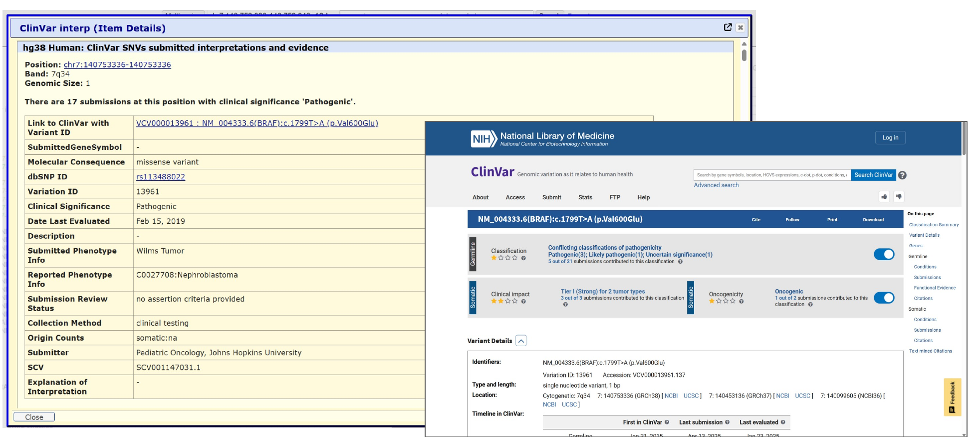Jump to Functional Evidence in page navigation
The height and width of the screenshot is (437, 980).
tap(935, 288)
